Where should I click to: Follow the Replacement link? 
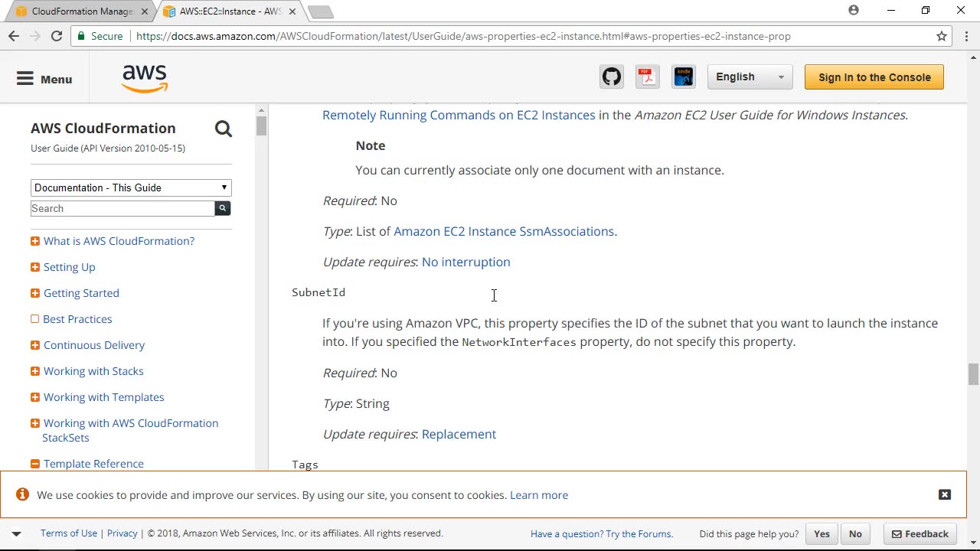click(459, 434)
